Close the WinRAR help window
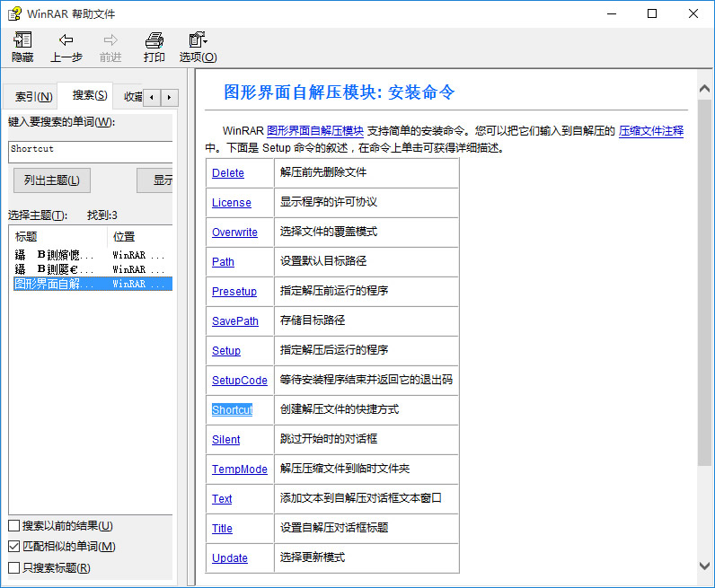This screenshot has height=588, width=715. 693,13
